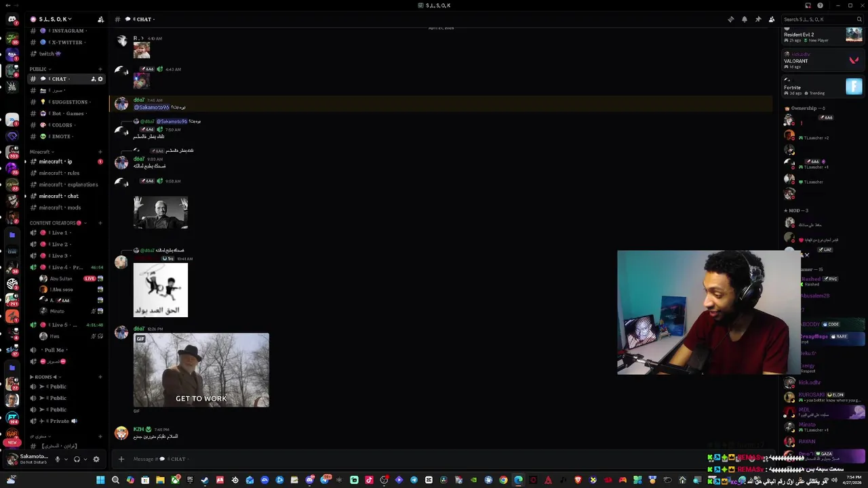Open Windows taskbar search
The image size is (868, 488).
(x=115, y=481)
